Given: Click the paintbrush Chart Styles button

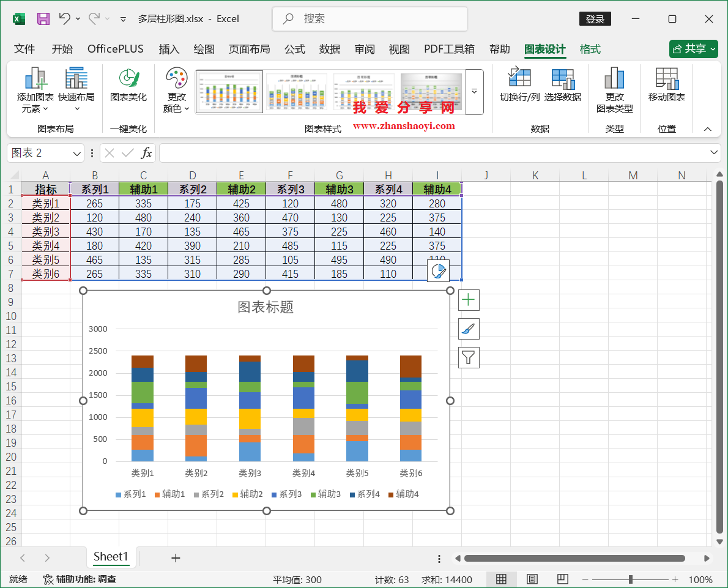Looking at the screenshot, I should click(x=469, y=329).
